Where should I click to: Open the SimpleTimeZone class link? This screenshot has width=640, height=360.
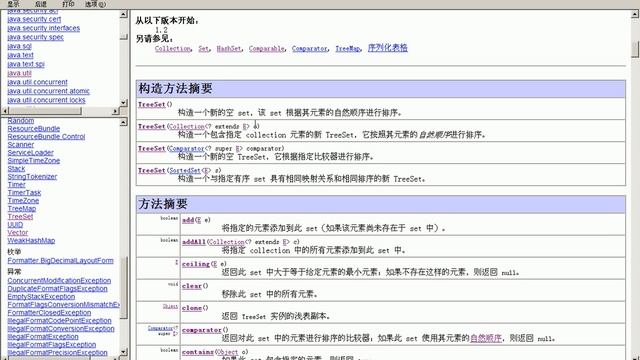point(34,161)
